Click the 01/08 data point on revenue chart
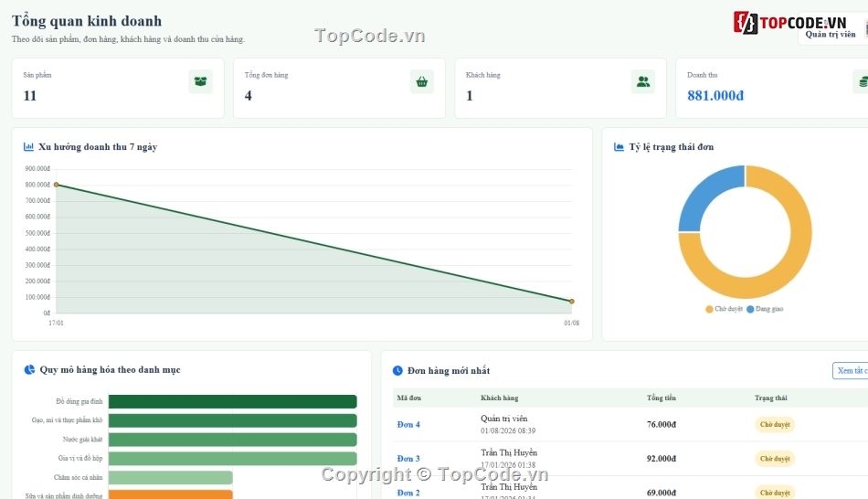 pyautogui.click(x=572, y=302)
